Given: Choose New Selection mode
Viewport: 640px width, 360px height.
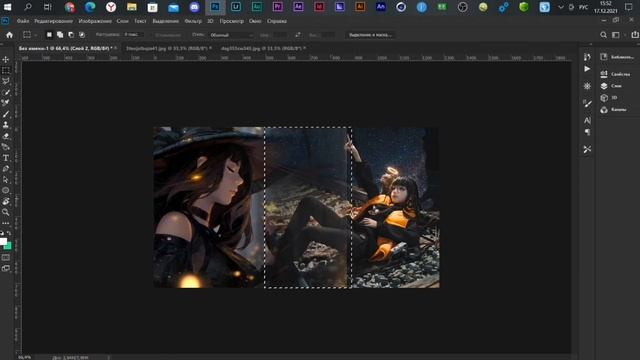Looking at the screenshot, I should click(x=49, y=35).
